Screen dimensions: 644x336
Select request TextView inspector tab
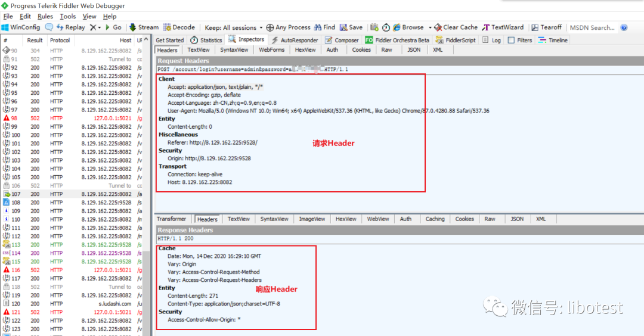(199, 50)
